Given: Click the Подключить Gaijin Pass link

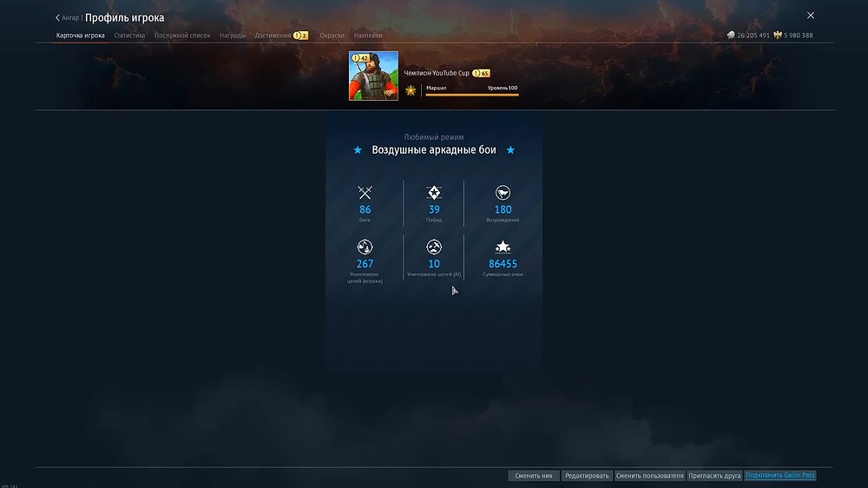Looking at the screenshot, I should [x=780, y=476].
